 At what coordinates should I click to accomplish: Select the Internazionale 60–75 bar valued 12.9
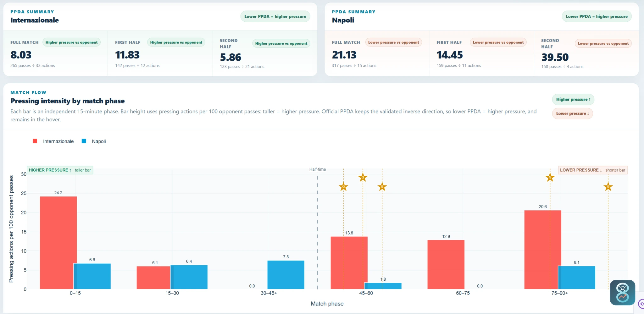click(446, 265)
